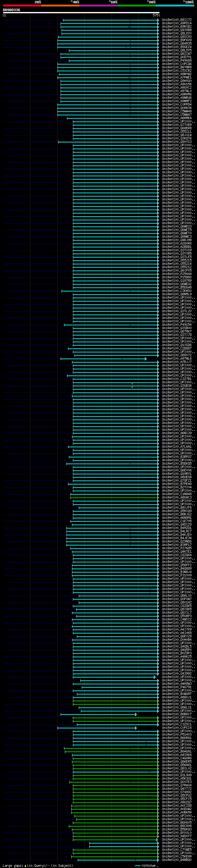The image size is (197, 868).
Task: Click hit label UniRef100_Q6WEU3
Action: (x=177, y=226)
